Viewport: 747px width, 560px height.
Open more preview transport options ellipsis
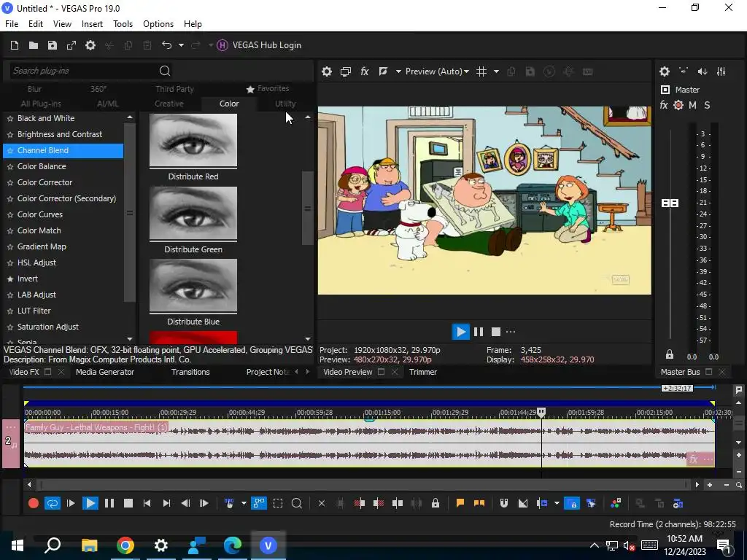[511, 332]
